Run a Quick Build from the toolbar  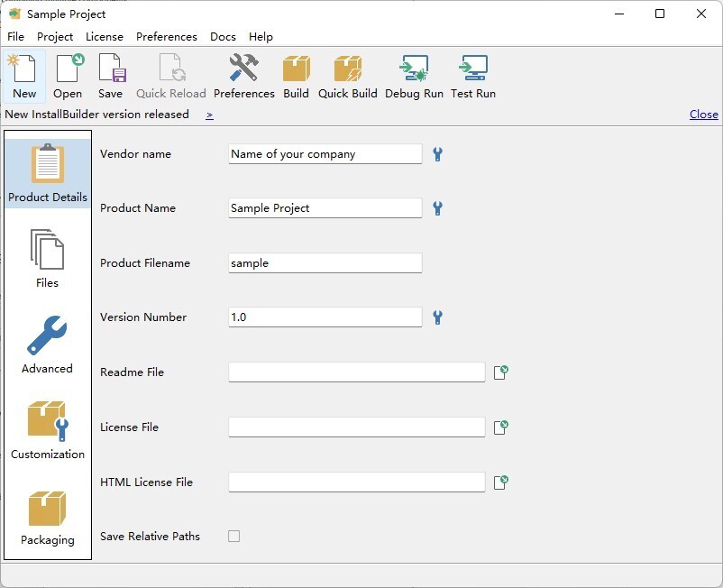point(347,76)
